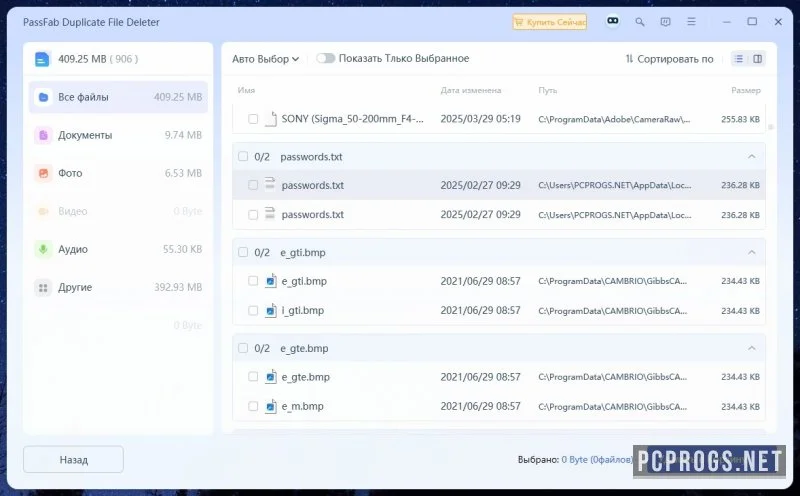Open Сортировать по sort options

pos(669,59)
